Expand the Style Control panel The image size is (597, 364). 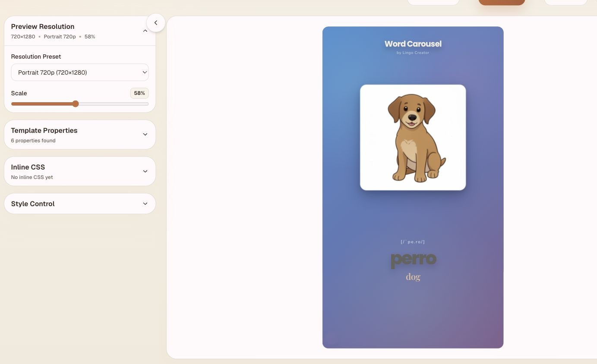click(80, 204)
